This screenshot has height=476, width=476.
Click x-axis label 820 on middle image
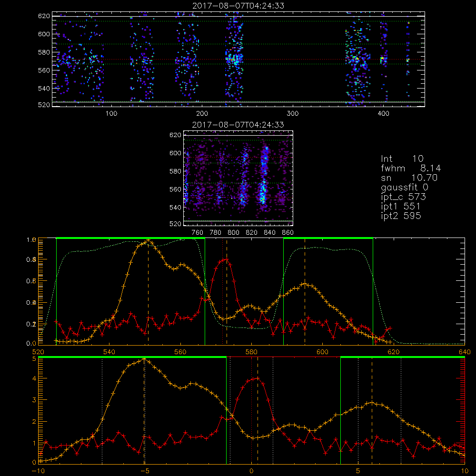click(x=252, y=233)
